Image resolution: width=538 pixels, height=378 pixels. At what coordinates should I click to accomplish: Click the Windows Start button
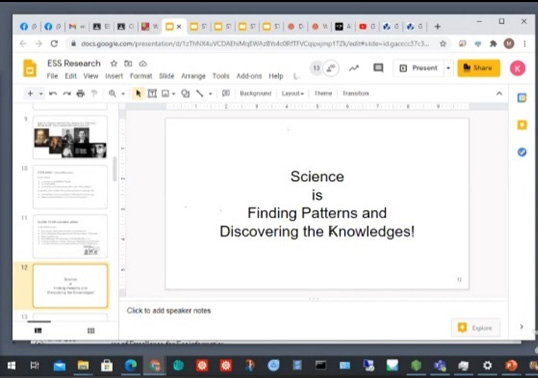pos(11,365)
